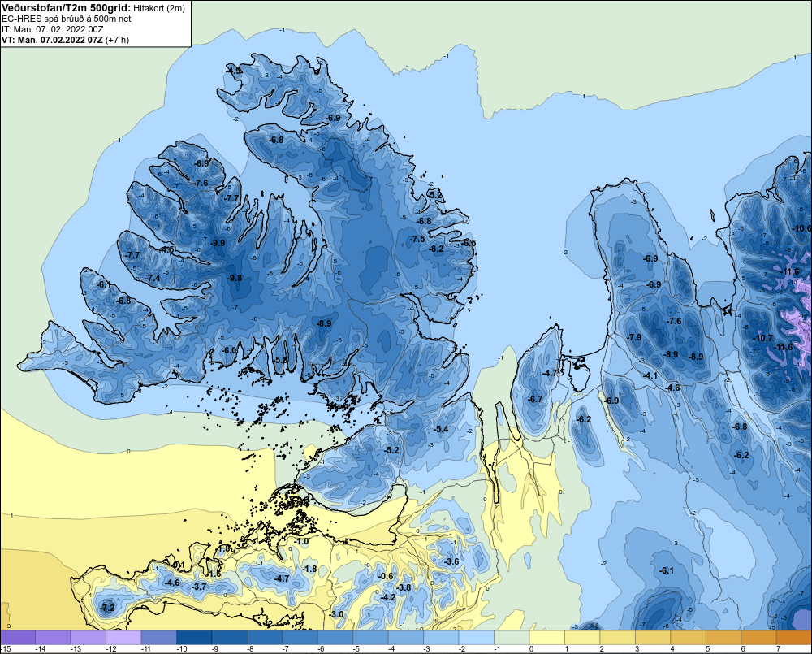Click the '-4.5' temperature value
Image resolution: width=812 pixels, height=654 pixels.
166,249
